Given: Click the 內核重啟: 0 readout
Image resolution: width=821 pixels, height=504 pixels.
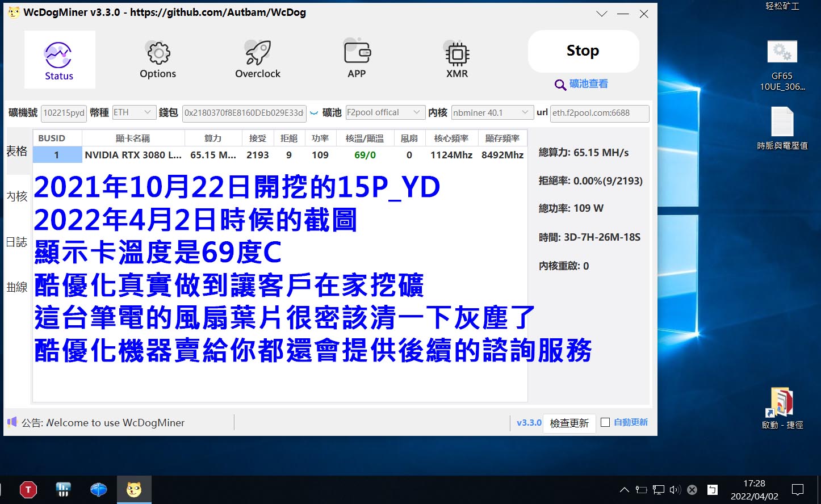Looking at the screenshot, I should (x=564, y=266).
